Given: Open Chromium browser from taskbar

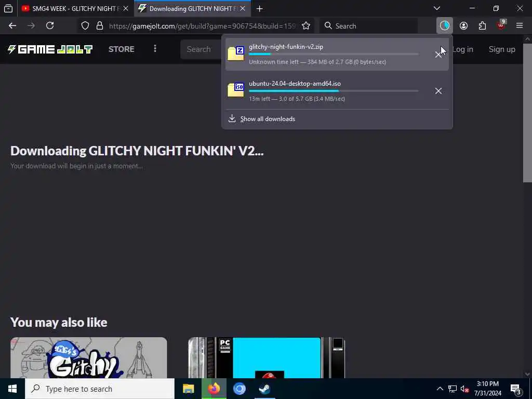Looking at the screenshot, I should 239,389.
